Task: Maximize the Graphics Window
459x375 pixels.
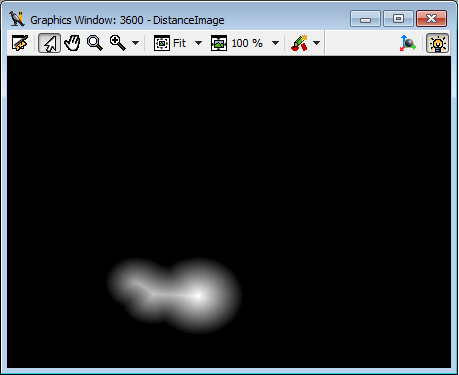Action: [398, 19]
